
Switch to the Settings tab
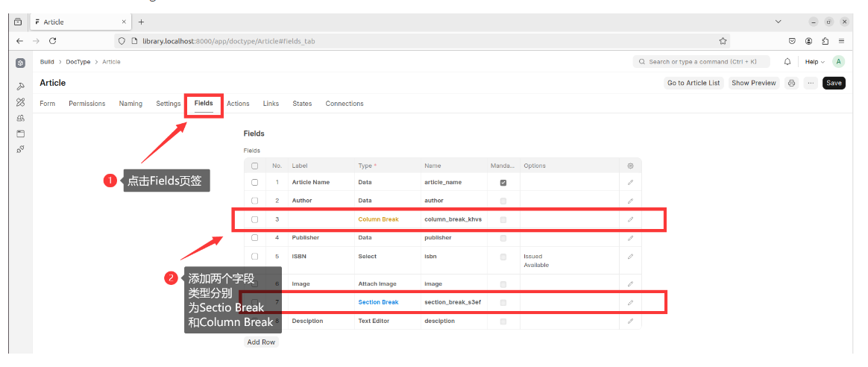[x=169, y=104]
